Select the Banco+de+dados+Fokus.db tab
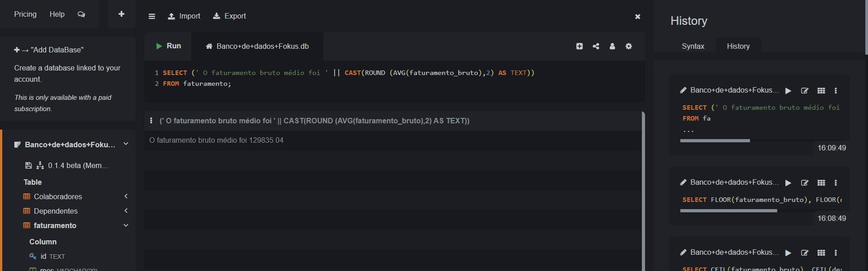The image size is (868, 271). click(x=257, y=46)
